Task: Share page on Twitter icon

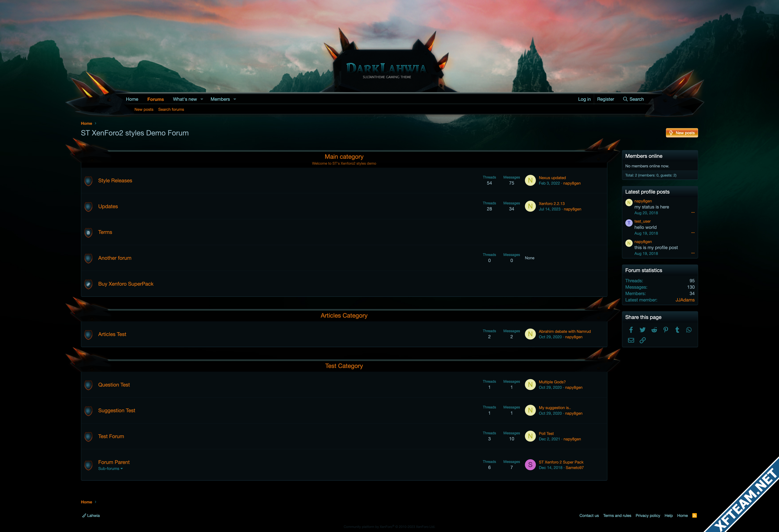Action: (643, 330)
